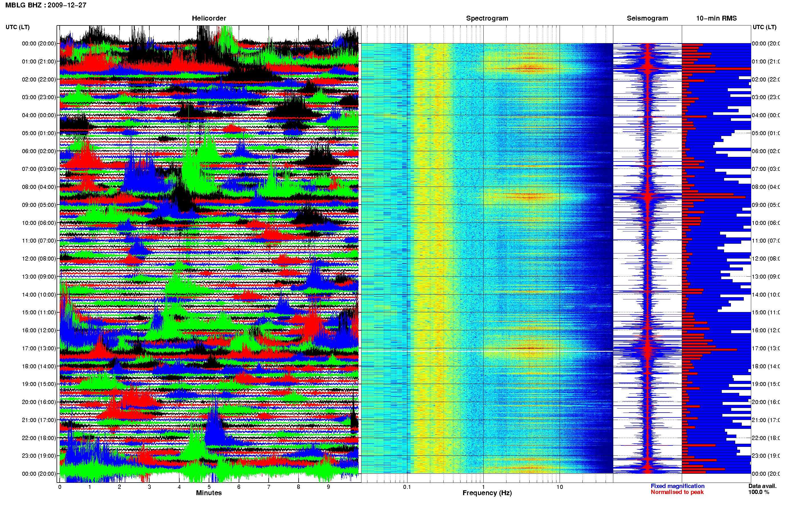Click the left time label '06:00 (02:00)'
Viewport: 812px width, 508px height.
[x=39, y=151]
